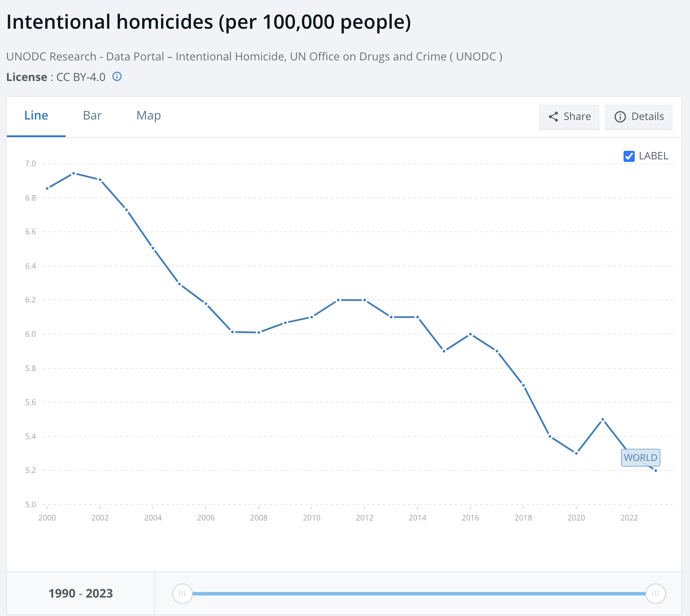
Task: Uncheck the LABEL checkbox
Action: [629, 156]
